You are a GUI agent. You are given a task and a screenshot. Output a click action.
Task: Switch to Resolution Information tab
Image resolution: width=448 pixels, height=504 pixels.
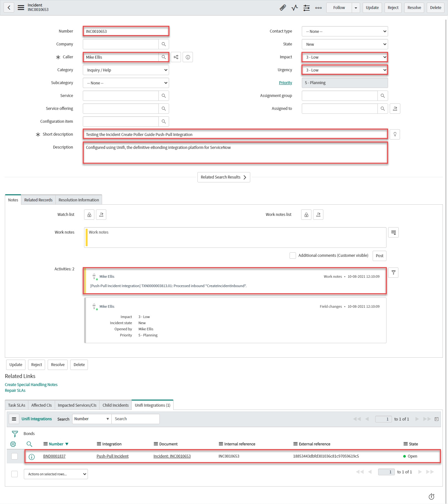[x=79, y=200]
